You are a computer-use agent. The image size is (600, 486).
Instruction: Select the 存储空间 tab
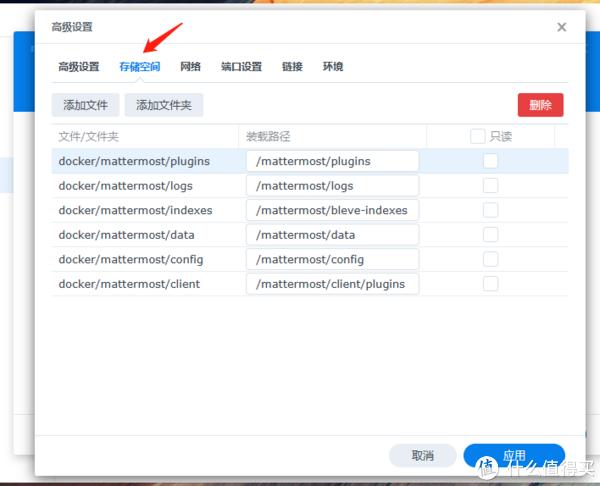tap(140, 67)
